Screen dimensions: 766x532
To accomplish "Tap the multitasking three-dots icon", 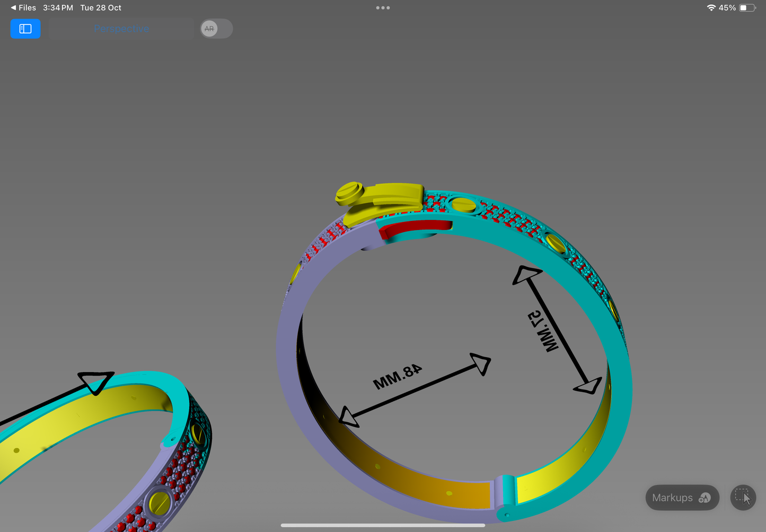I will point(383,8).
